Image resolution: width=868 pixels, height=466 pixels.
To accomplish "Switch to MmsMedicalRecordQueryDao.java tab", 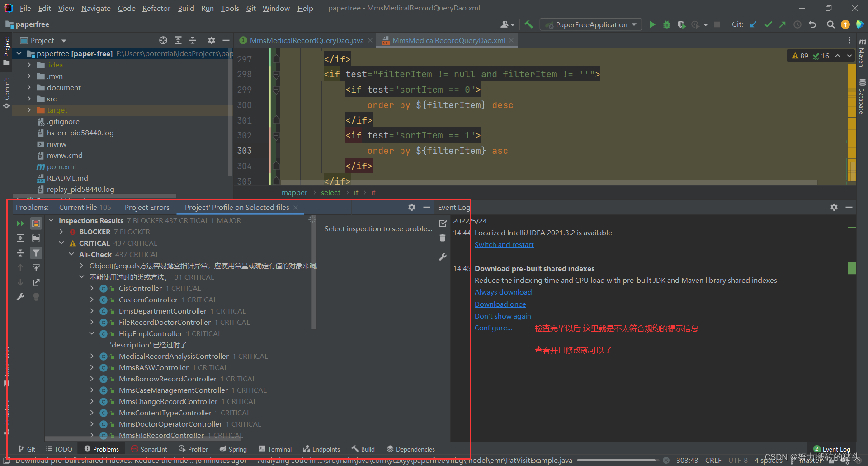I will click(x=306, y=40).
